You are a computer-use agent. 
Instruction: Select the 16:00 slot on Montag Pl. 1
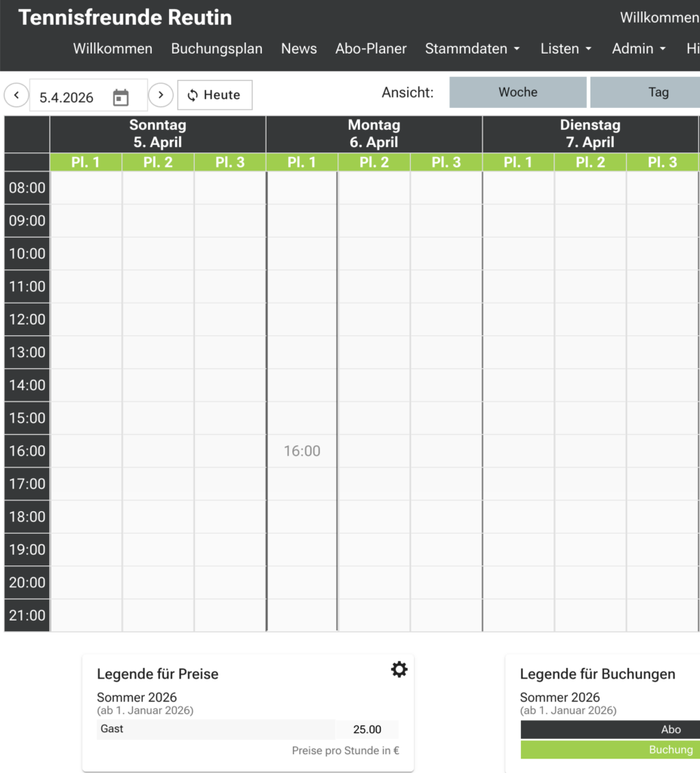[x=302, y=451]
